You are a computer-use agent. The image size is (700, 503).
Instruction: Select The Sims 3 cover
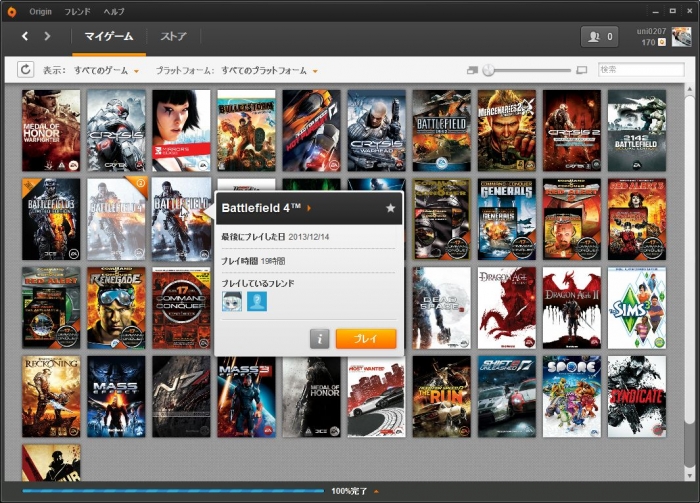tap(637, 308)
